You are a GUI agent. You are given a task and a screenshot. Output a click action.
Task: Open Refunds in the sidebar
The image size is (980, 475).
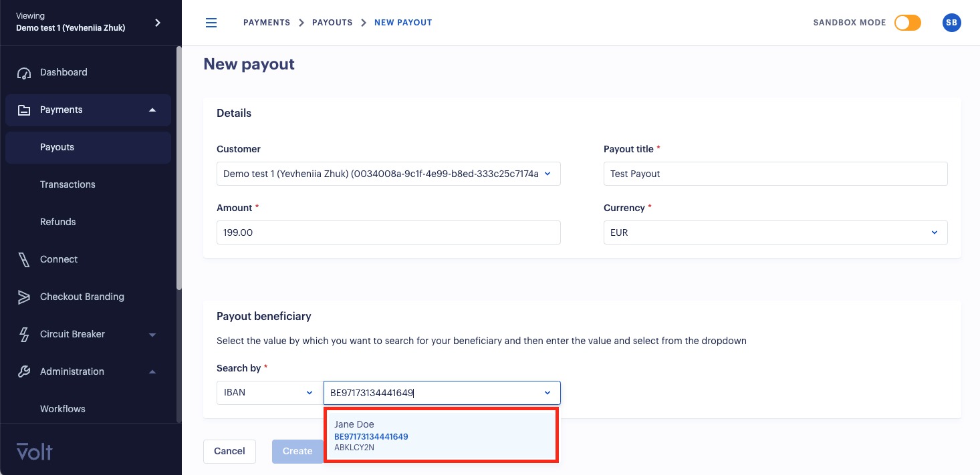pos(58,222)
